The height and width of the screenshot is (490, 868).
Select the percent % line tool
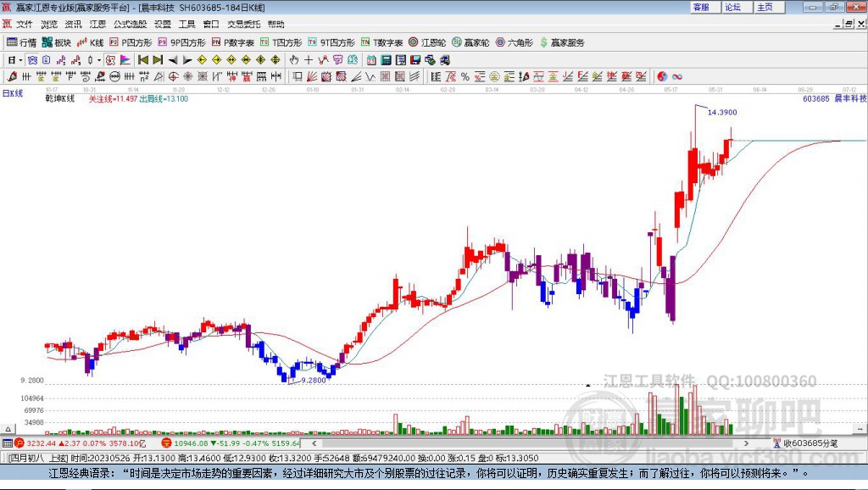465,77
